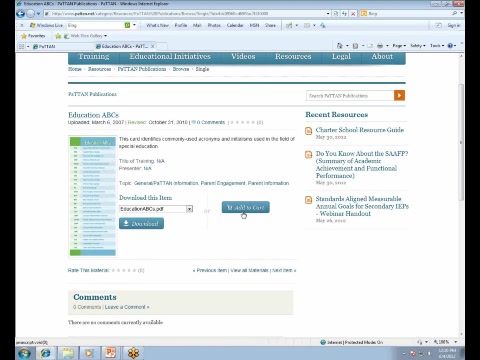The height and width of the screenshot is (360, 480).
Task: Click the Compatibility View icon in address bar
Action: point(336,14)
